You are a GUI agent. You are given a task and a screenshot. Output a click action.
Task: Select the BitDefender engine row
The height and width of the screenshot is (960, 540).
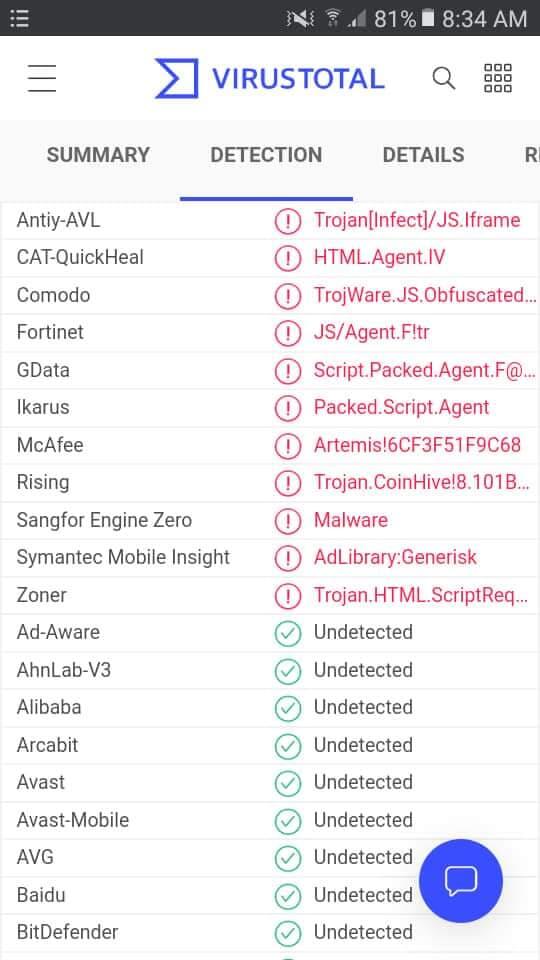[270, 932]
